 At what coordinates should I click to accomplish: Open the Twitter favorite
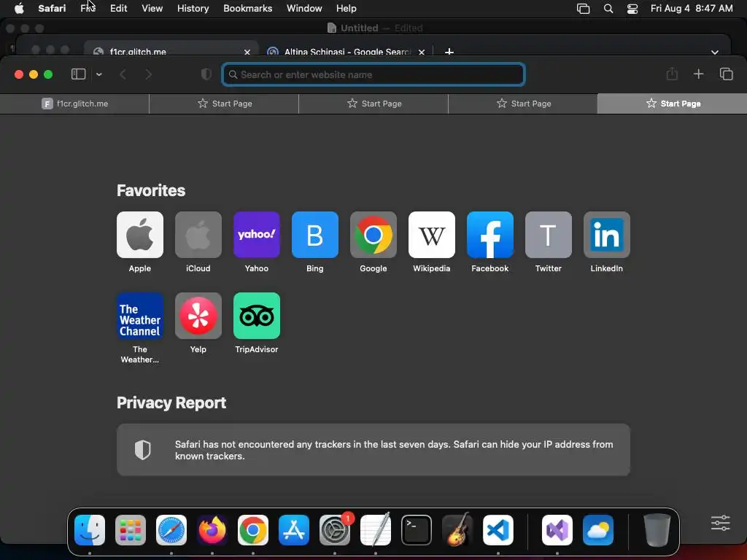pyautogui.click(x=549, y=235)
